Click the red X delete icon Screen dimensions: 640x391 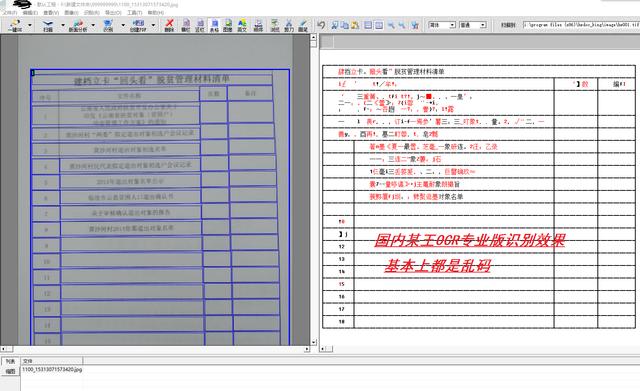(169, 25)
